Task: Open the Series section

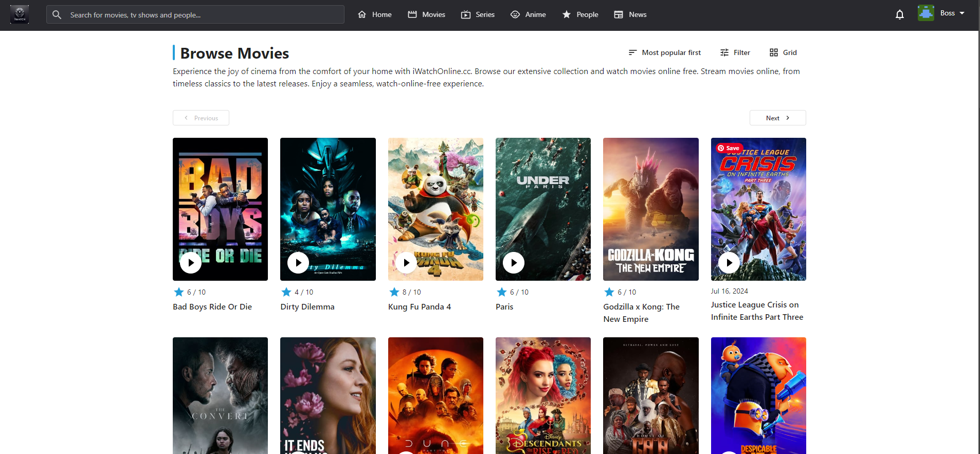Action: (478, 14)
